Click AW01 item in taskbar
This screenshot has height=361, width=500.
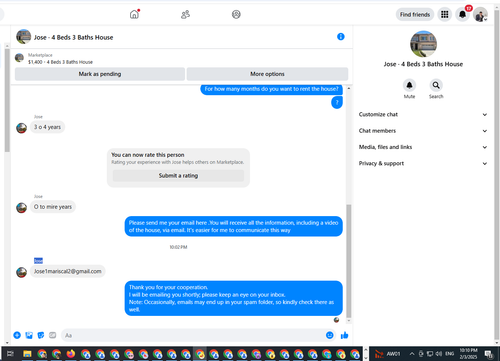click(x=388, y=354)
